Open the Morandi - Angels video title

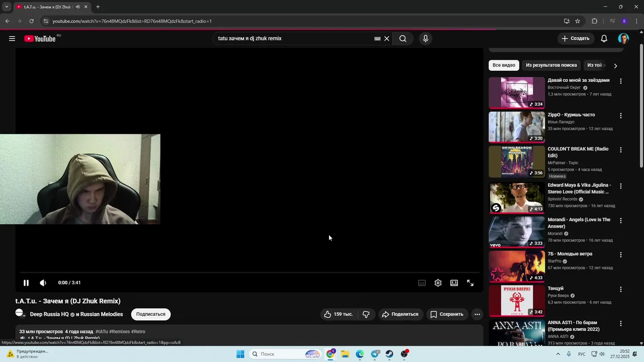[x=579, y=223]
